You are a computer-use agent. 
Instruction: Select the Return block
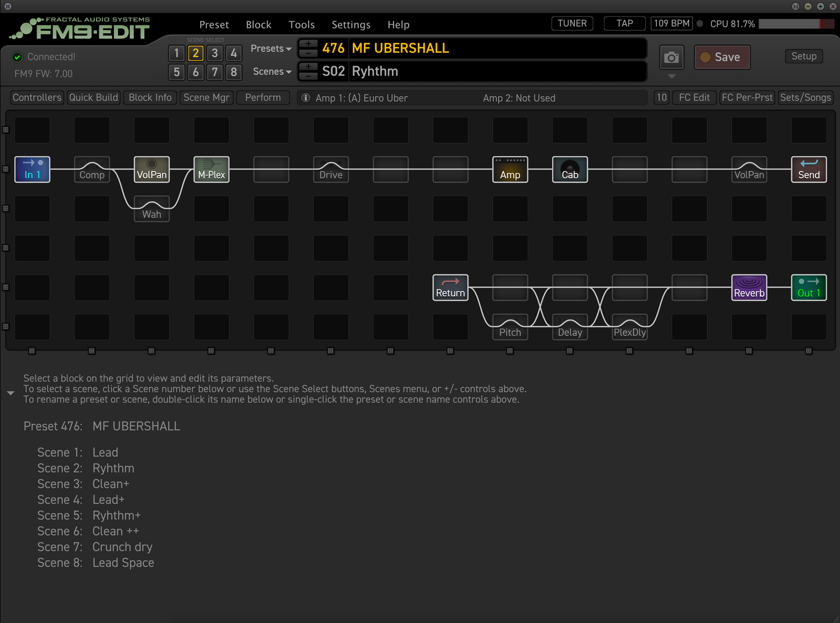[451, 288]
